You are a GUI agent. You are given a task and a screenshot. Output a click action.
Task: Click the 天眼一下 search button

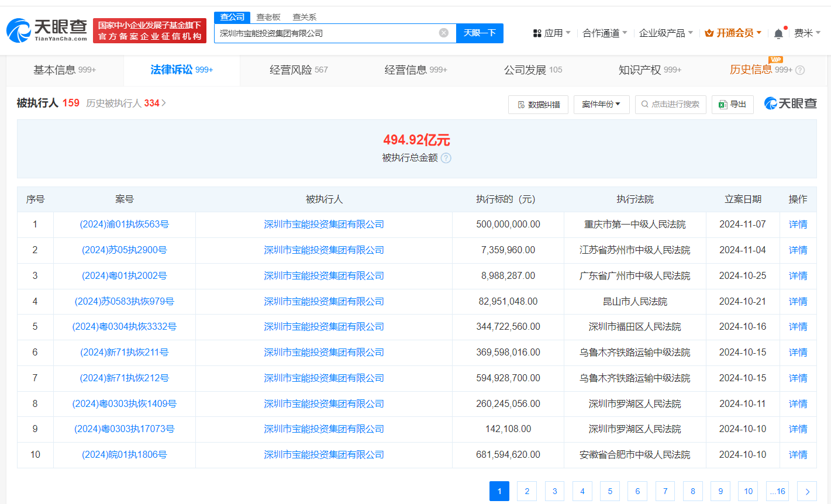point(480,33)
